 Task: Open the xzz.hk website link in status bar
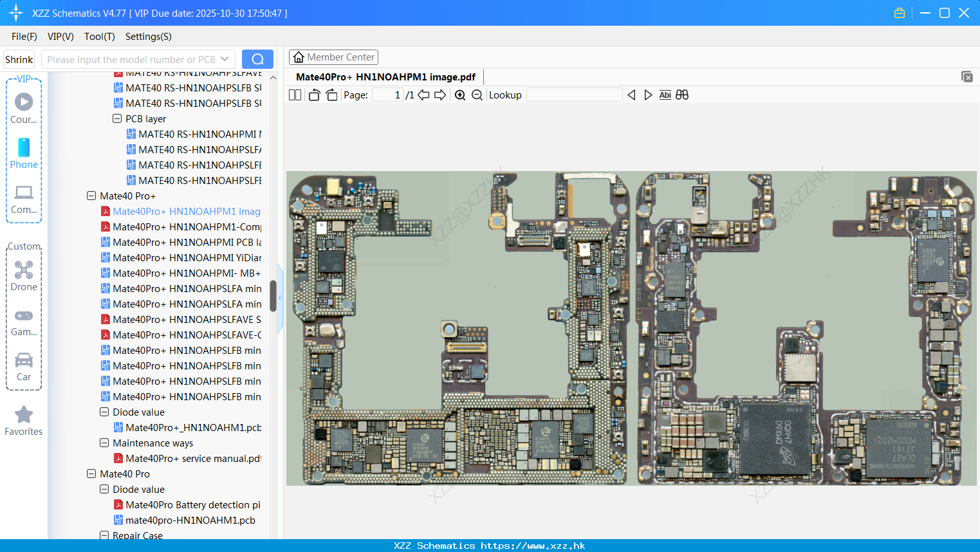coord(533,546)
